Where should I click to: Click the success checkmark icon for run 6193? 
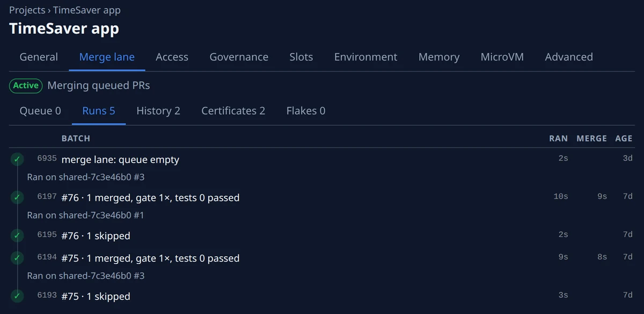click(x=18, y=296)
